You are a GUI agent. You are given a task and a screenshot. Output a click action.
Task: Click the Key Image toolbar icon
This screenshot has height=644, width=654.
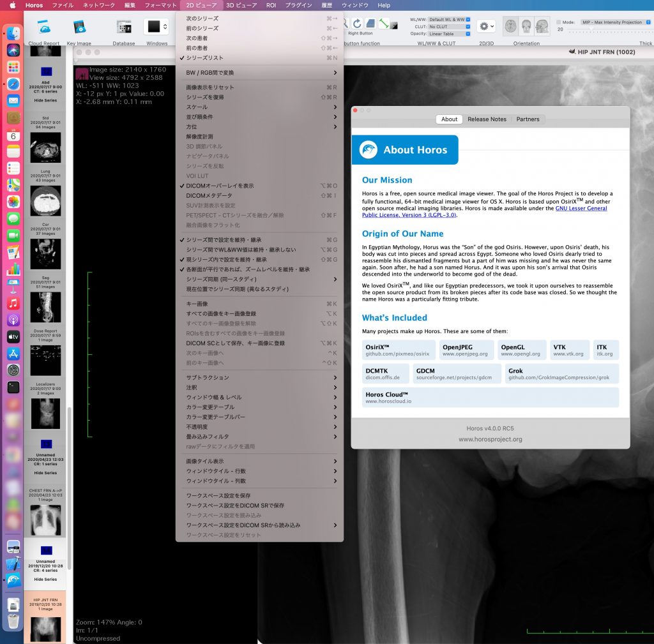coord(79,27)
